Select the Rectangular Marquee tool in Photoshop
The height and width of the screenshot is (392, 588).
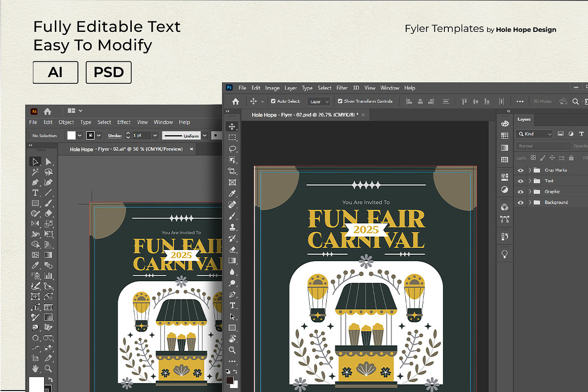232,138
